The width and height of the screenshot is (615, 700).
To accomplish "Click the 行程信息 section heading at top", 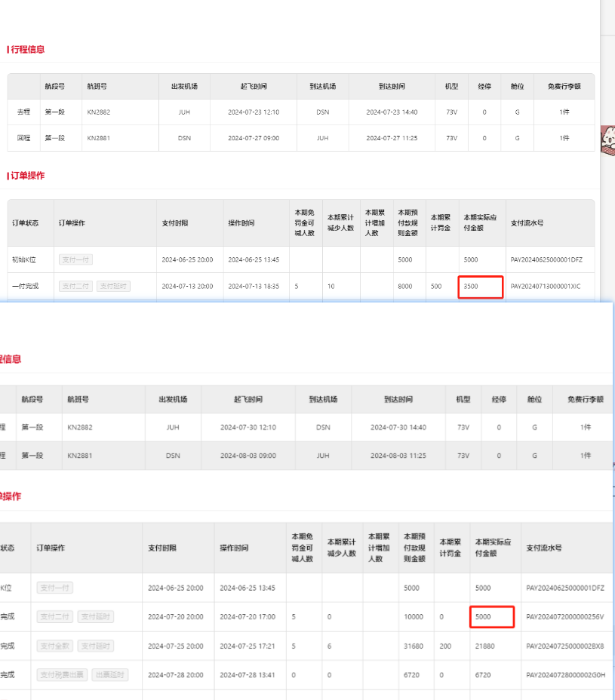I will pos(27,49).
